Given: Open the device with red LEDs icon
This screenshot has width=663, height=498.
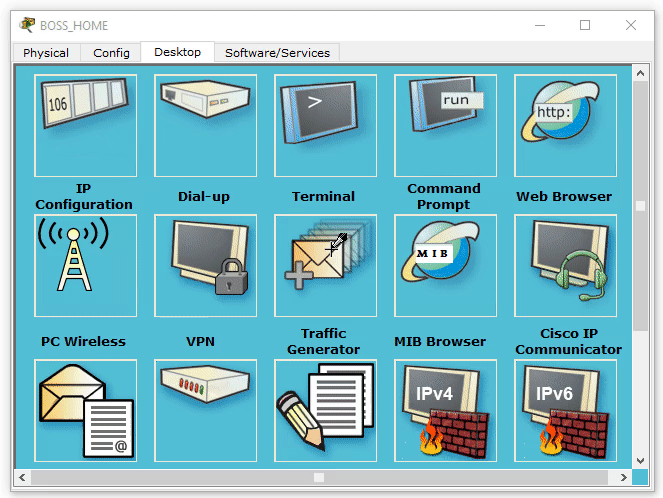Looking at the screenshot, I should [205, 410].
